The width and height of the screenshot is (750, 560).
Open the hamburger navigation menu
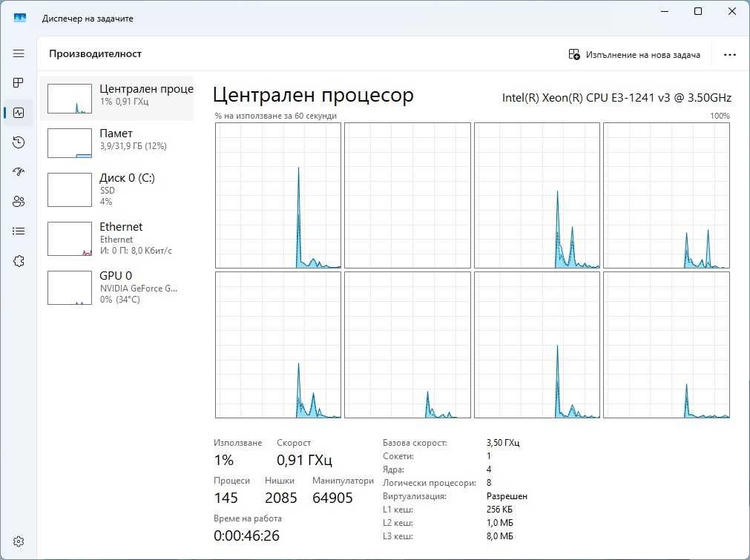point(19,53)
